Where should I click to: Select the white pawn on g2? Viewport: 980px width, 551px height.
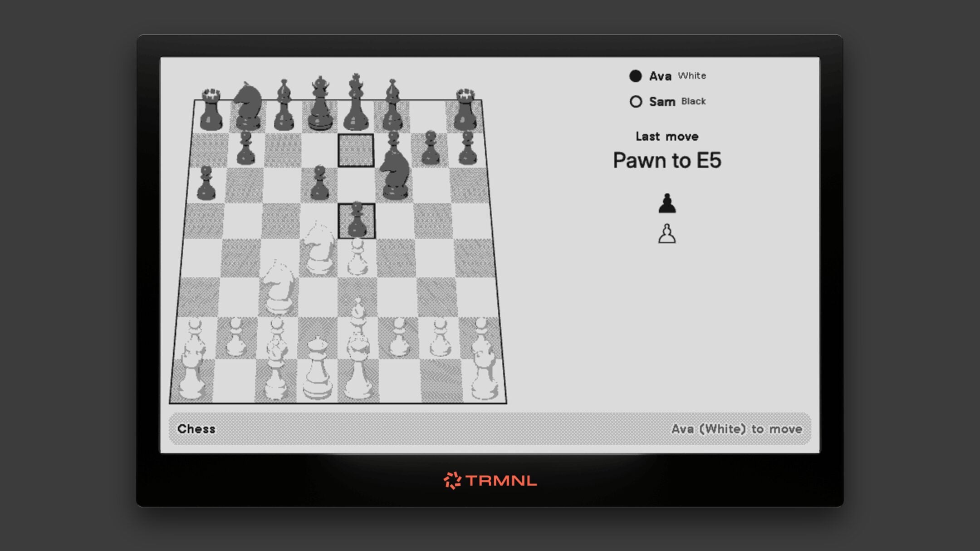pos(440,337)
